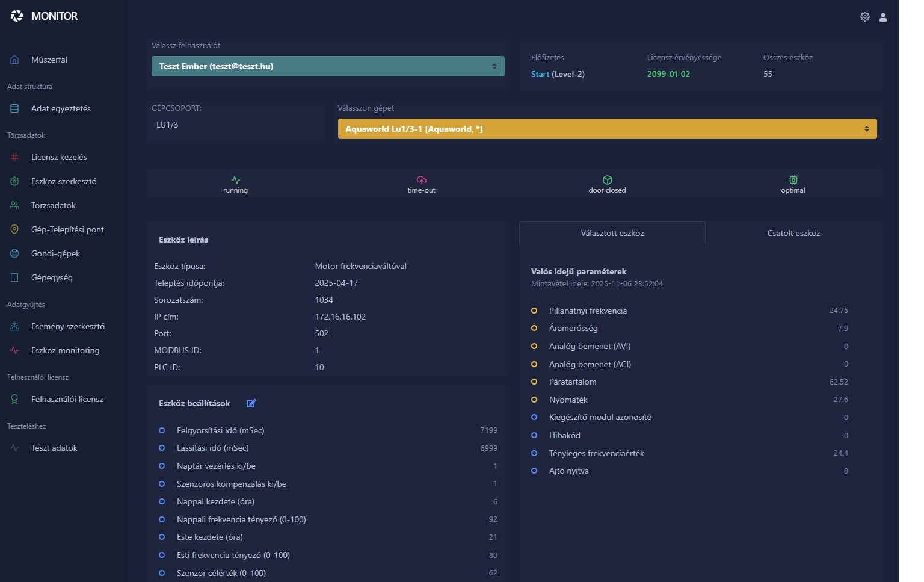This screenshot has height=582, width=924.
Task: Select the Felgyorsítási idő circle marker
Action: tap(162, 430)
